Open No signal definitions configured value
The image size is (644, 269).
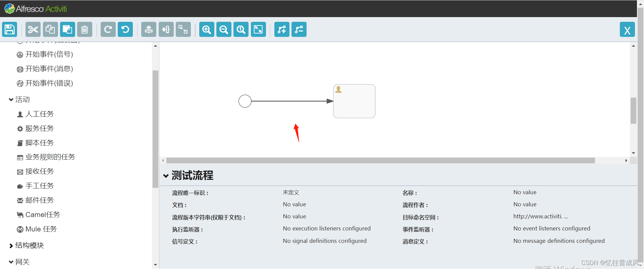325,241
